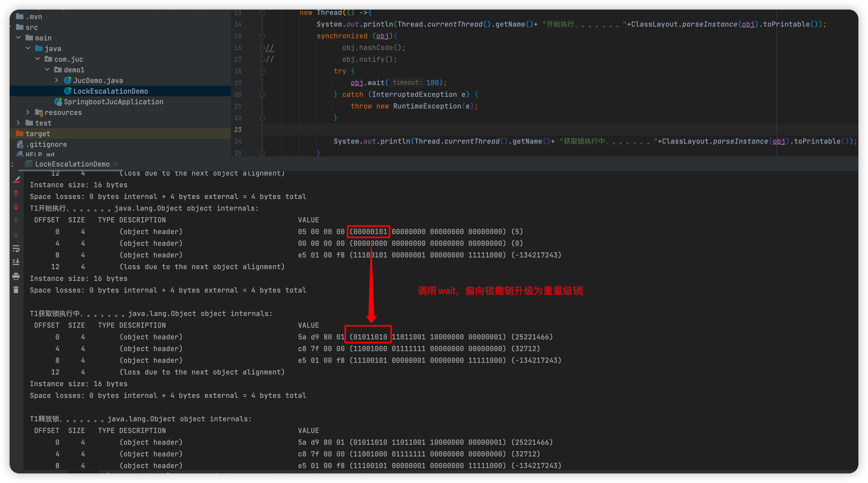Toggle soft-wrap in the console toolbar

point(16,249)
